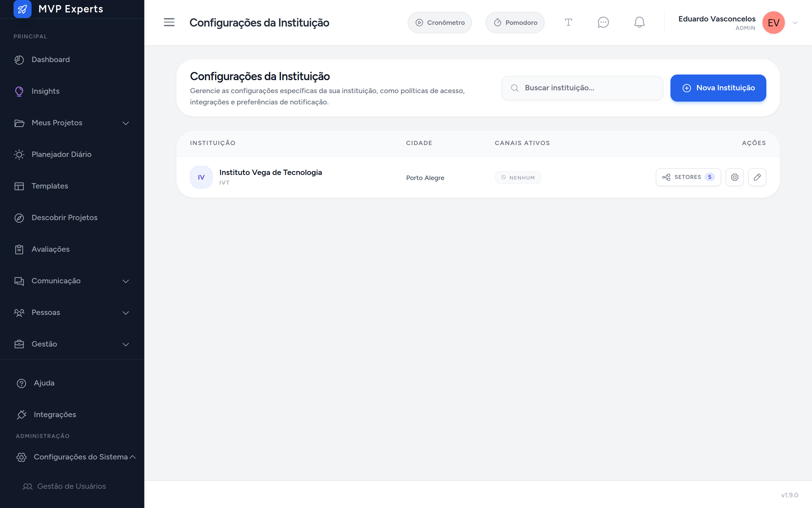This screenshot has width=812, height=508.
Task: Click the Descobrir Projetos compass icon
Action: click(19, 218)
